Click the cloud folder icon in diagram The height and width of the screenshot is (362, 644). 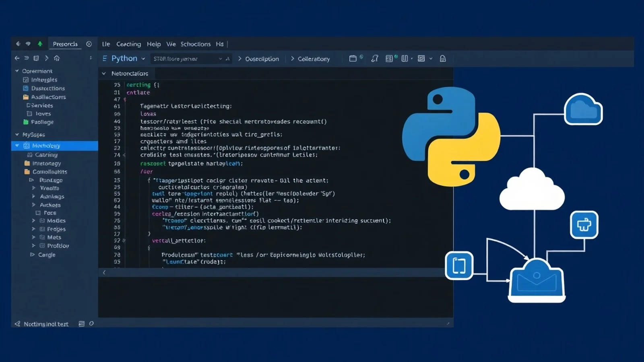tap(583, 109)
